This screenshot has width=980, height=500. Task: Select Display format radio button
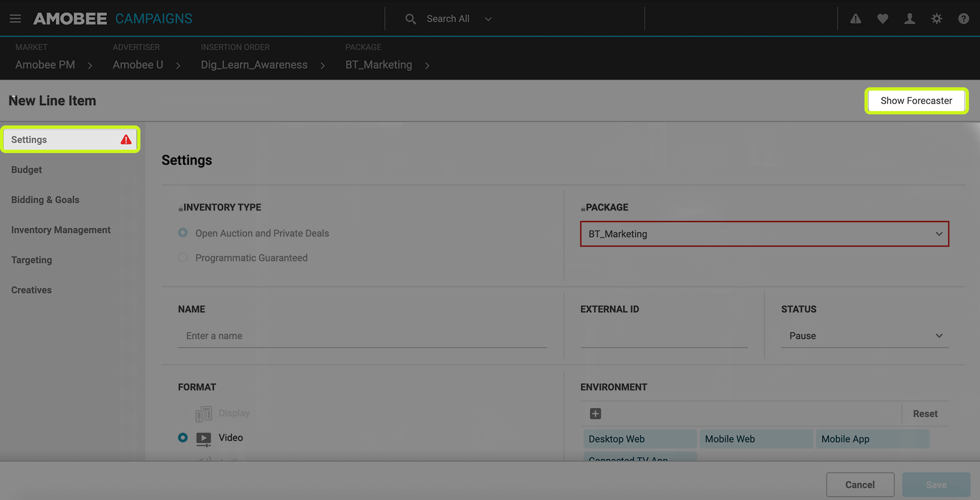click(183, 413)
